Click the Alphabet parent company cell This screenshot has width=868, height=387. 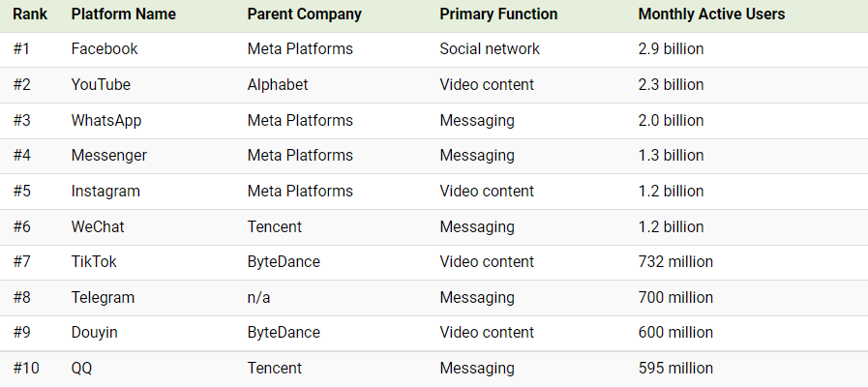tap(278, 85)
